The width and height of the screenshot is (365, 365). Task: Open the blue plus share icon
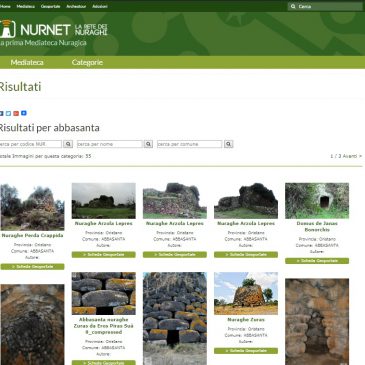pos(24,113)
